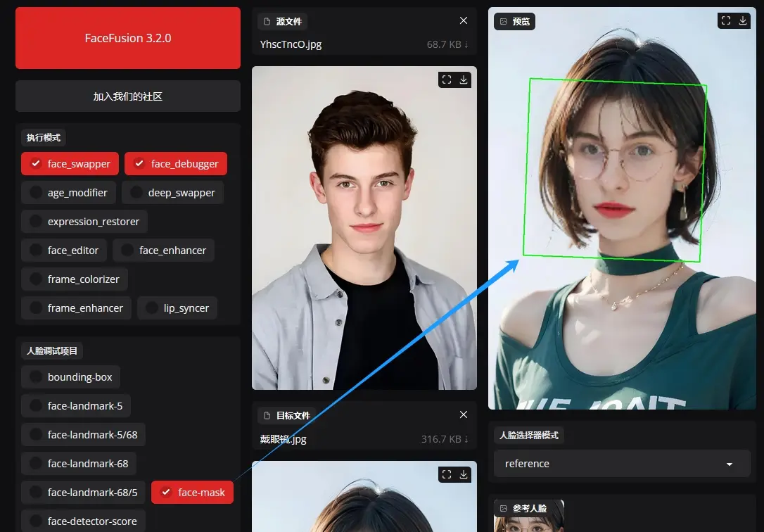This screenshot has height=532, width=764.
Task: Remove the source file YhscTncO.jpg
Action: pyautogui.click(x=463, y=21)
